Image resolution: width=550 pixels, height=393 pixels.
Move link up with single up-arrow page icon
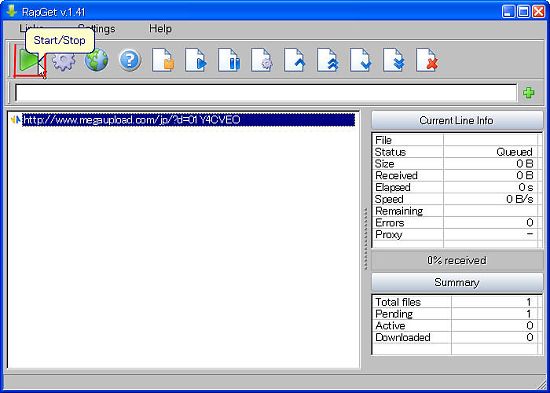point(295,60)
